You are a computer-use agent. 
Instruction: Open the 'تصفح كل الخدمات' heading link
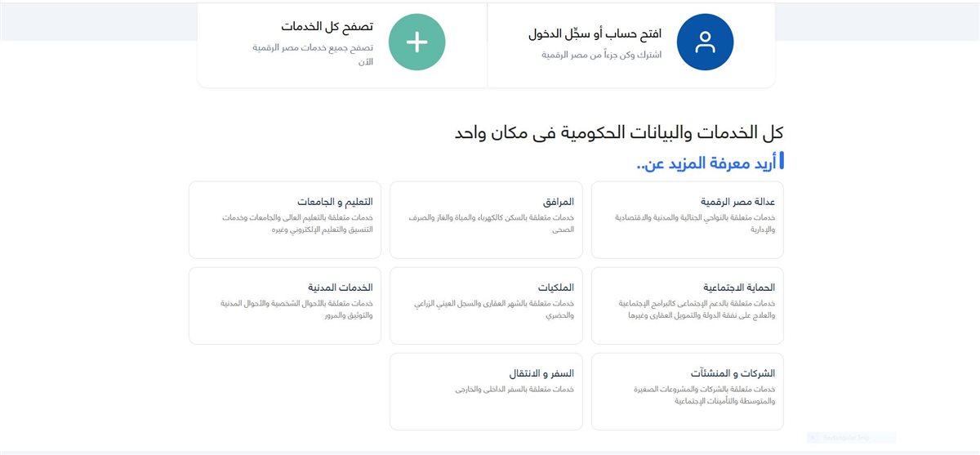click(327, 27)
